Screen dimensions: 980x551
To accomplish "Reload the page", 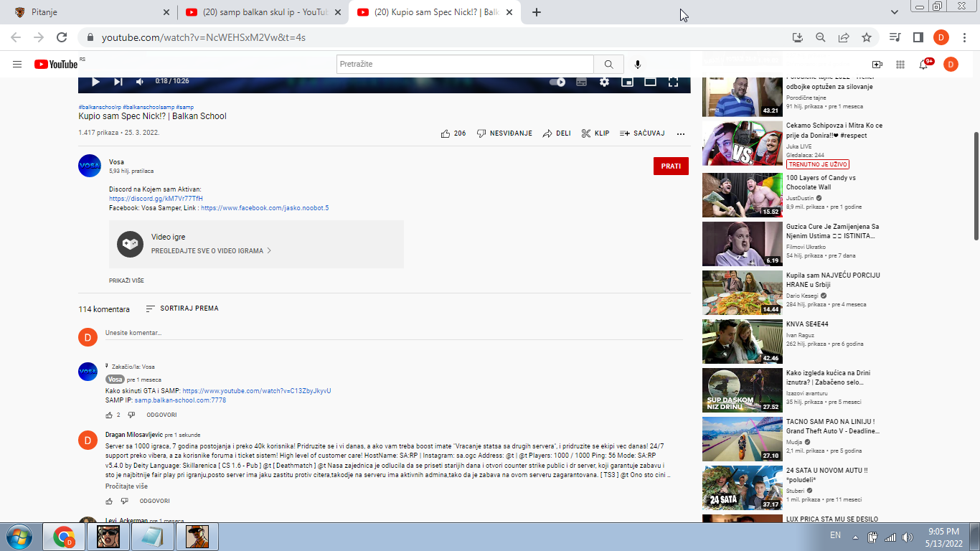I will pyautogui.click(x=62, y=37).
